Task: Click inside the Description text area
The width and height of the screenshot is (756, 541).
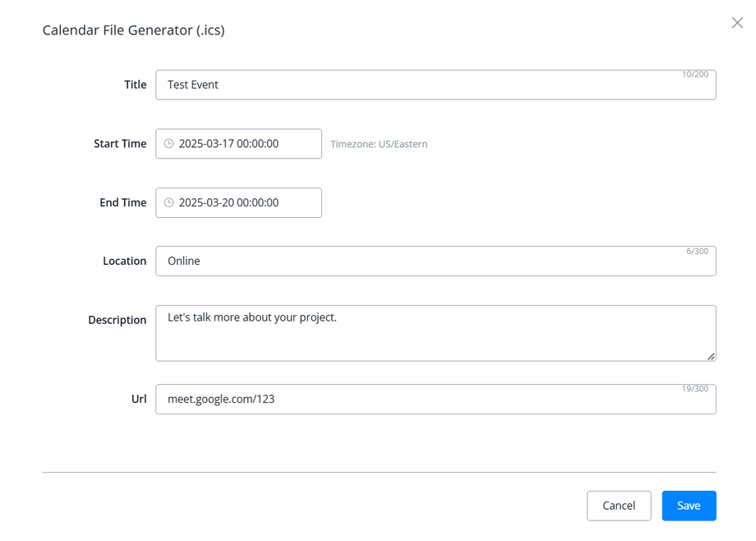Action: click(436, 333)
